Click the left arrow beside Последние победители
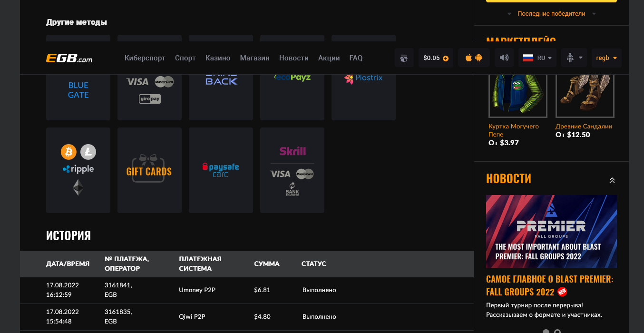The image size is (644, 333). point(509,14)
